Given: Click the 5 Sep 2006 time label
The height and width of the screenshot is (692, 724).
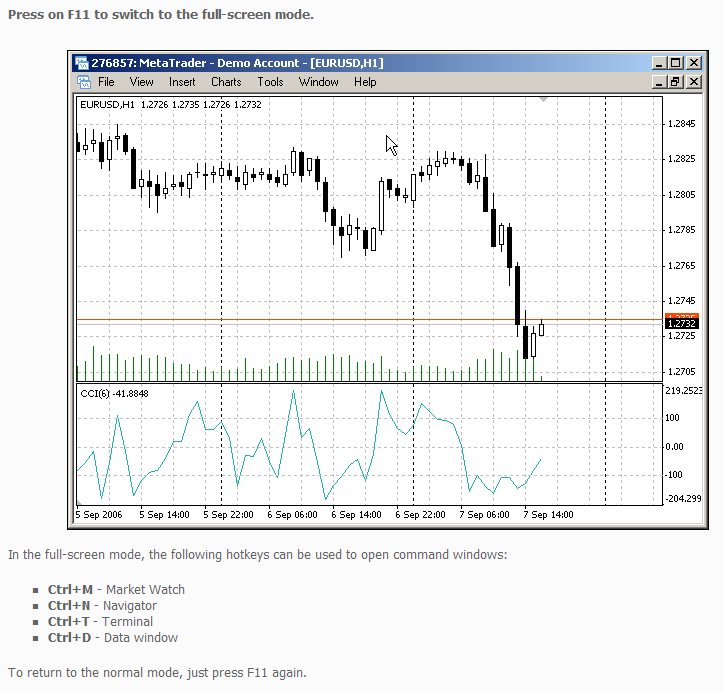Looking at the screenshot, I should [99, 515].
